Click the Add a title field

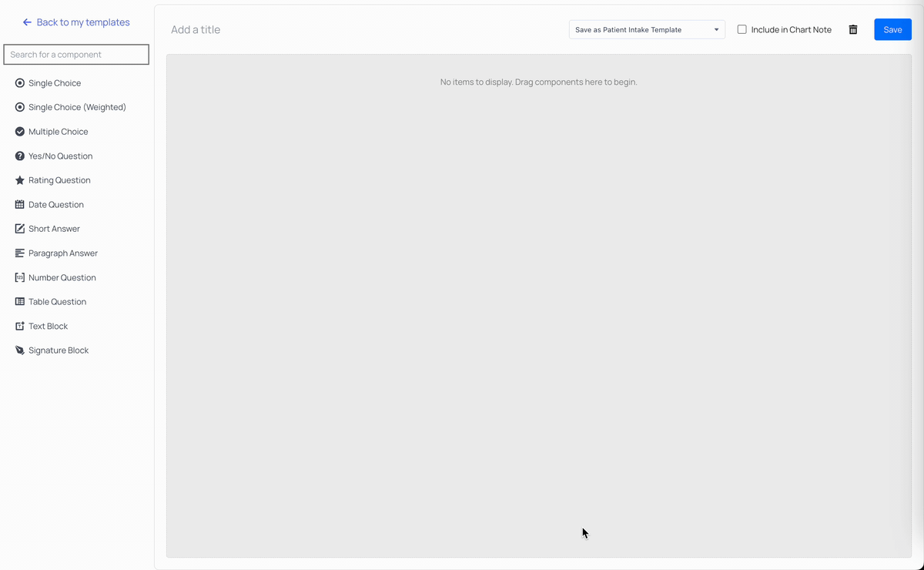196,29
